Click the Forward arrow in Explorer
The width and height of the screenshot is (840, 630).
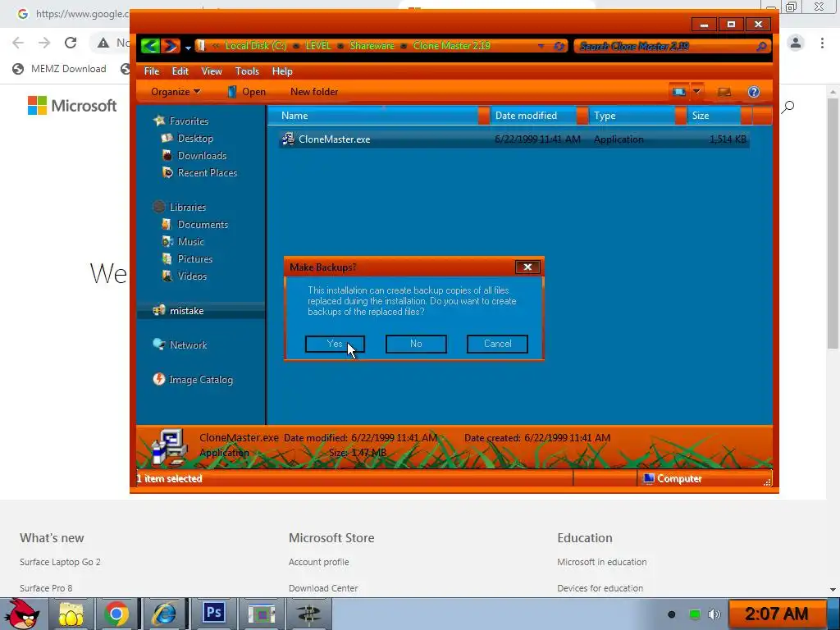(170, 46)
